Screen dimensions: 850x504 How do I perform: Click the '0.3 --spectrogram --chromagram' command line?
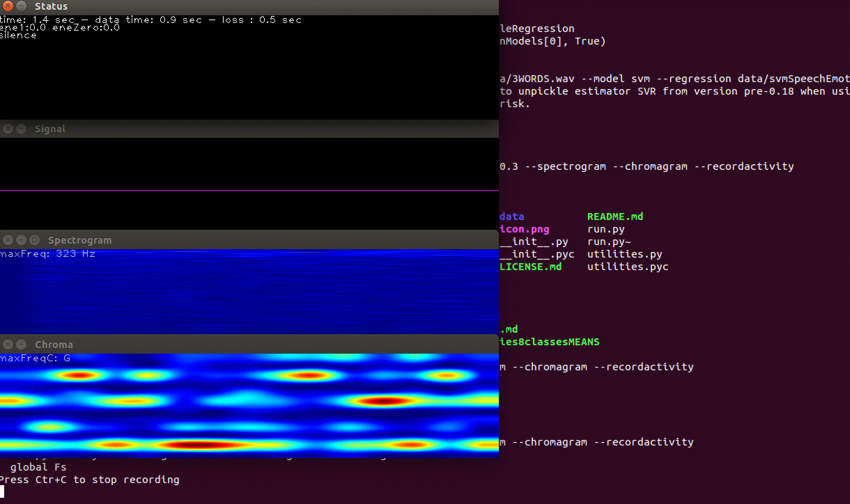coord(647,166)
